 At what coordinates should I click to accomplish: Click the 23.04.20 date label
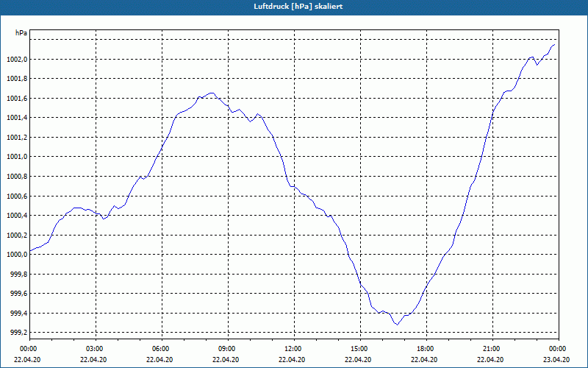556,359
